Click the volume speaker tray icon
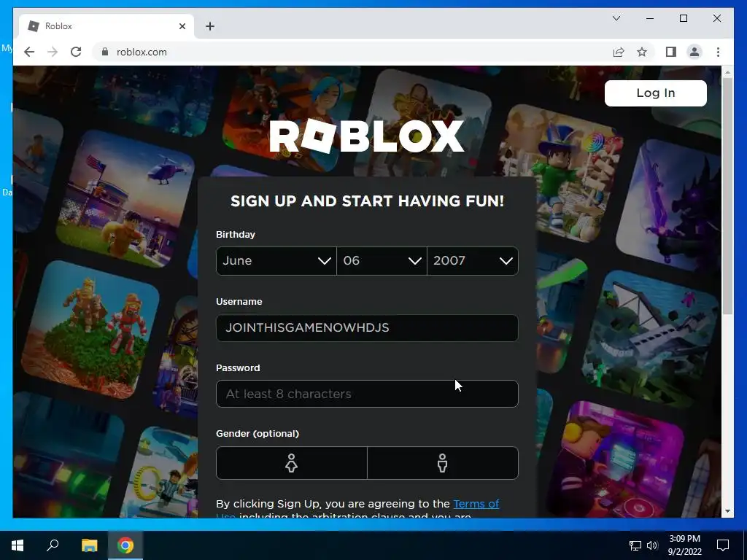 (652, 545)
